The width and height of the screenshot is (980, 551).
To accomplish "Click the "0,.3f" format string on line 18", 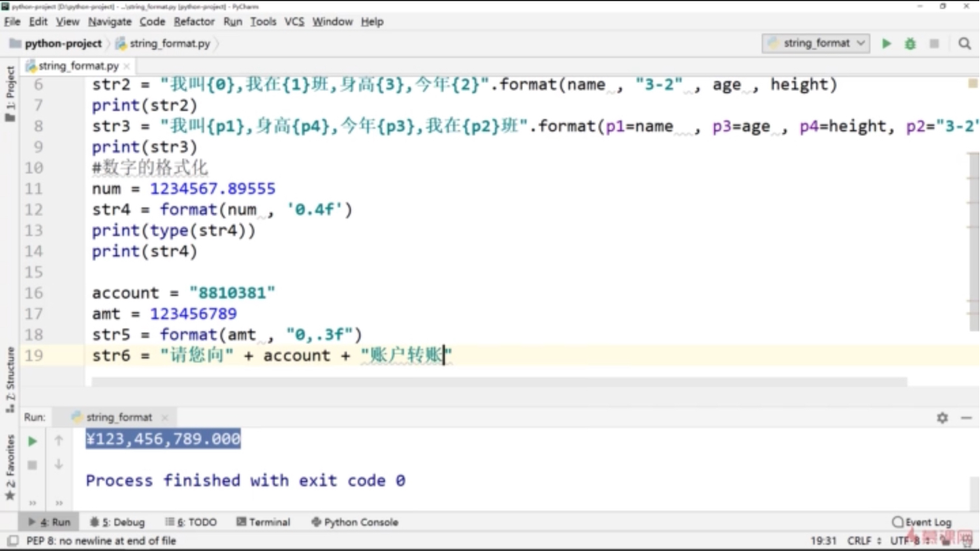I will point(319,335).
